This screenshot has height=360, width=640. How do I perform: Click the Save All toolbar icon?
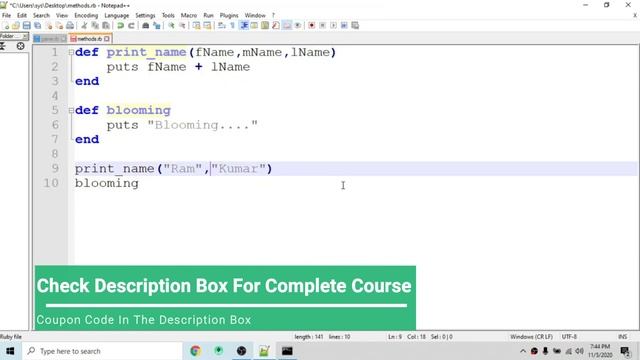point(38,25)
